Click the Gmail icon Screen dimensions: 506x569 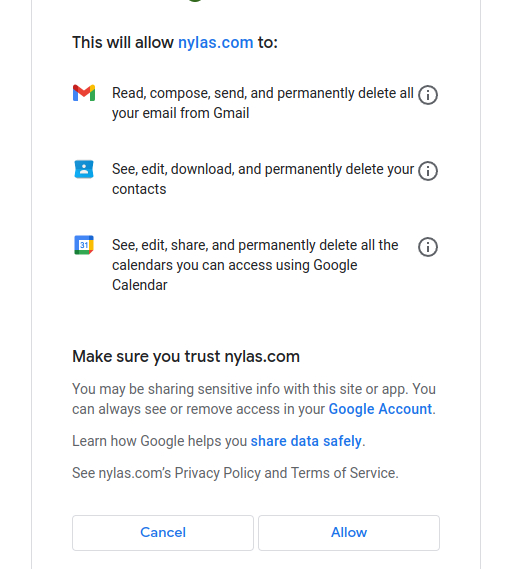tap(84, 93)
